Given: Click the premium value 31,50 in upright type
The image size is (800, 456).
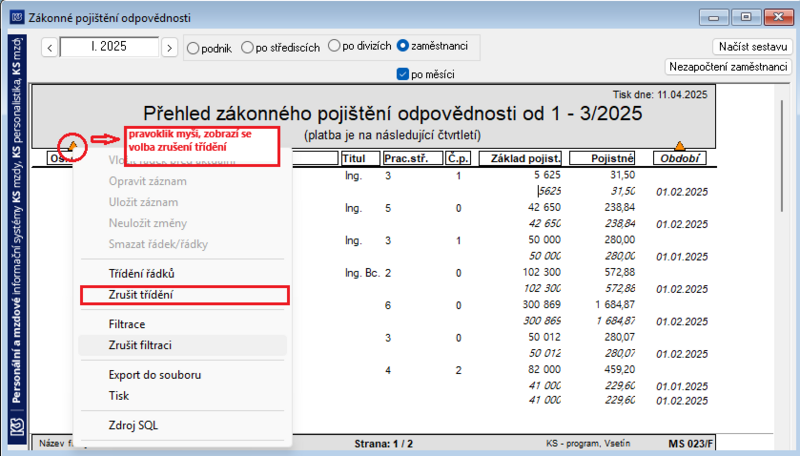Looking at the screenshot, I should 622,175.
